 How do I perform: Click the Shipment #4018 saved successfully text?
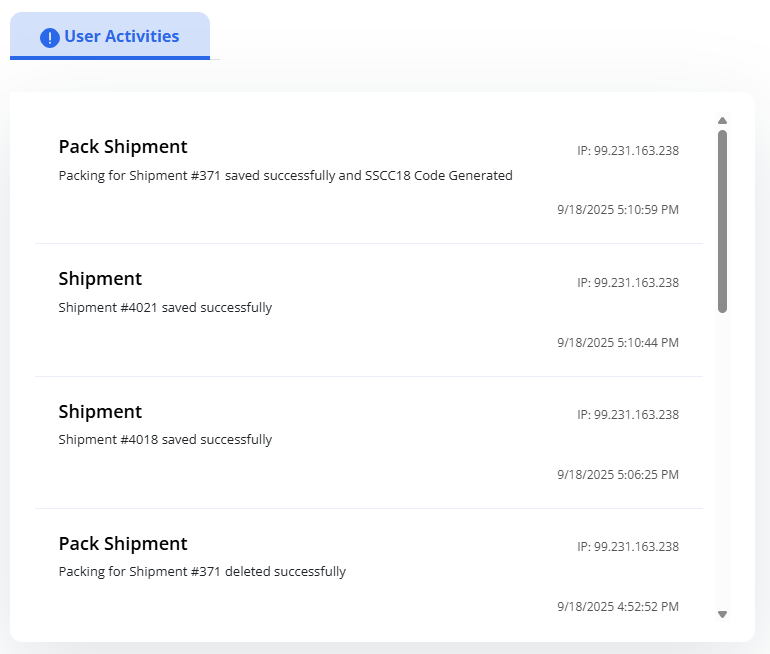pyautogui.click(x=165, y=440)
